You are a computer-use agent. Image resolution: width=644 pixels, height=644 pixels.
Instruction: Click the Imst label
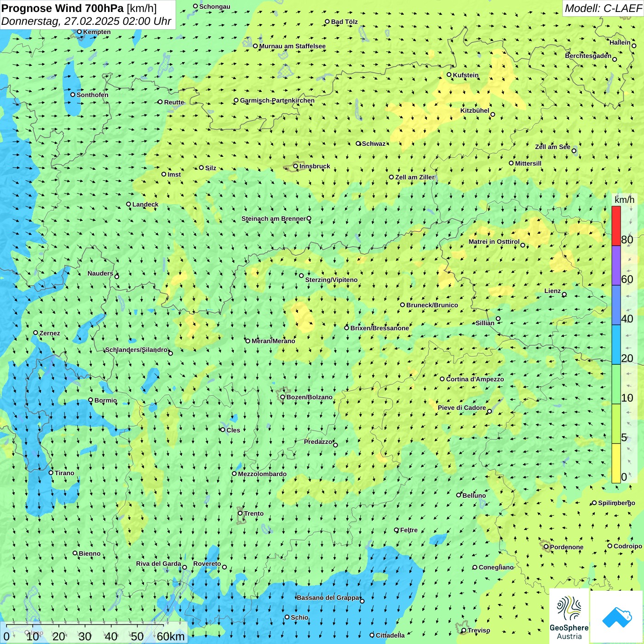click(x=174, y=174)
